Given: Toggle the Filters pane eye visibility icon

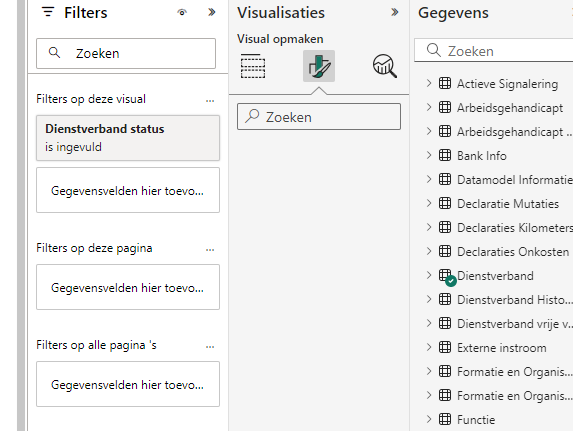Looking at the screenshot, I should point(182,13).
